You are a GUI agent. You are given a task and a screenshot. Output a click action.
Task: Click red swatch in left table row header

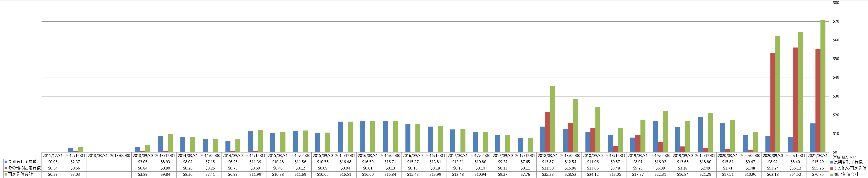click(6, 168)
